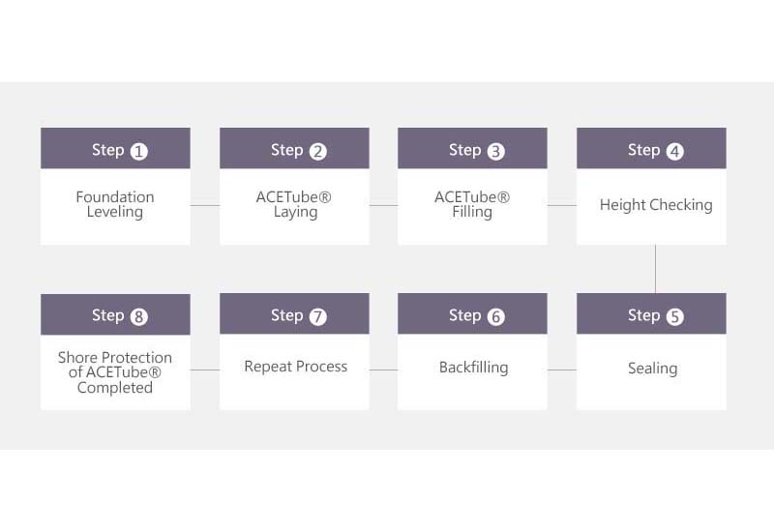Select the ACETube Filling text

tap(472, 204)
